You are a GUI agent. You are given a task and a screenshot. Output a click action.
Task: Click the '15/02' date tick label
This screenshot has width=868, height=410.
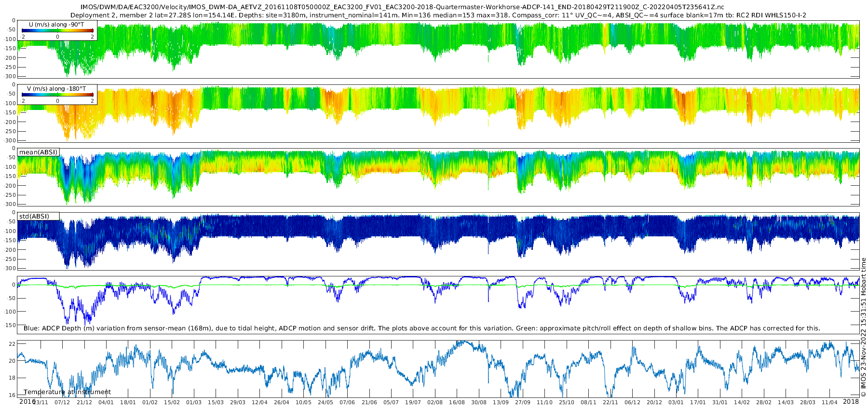[172, 402]
